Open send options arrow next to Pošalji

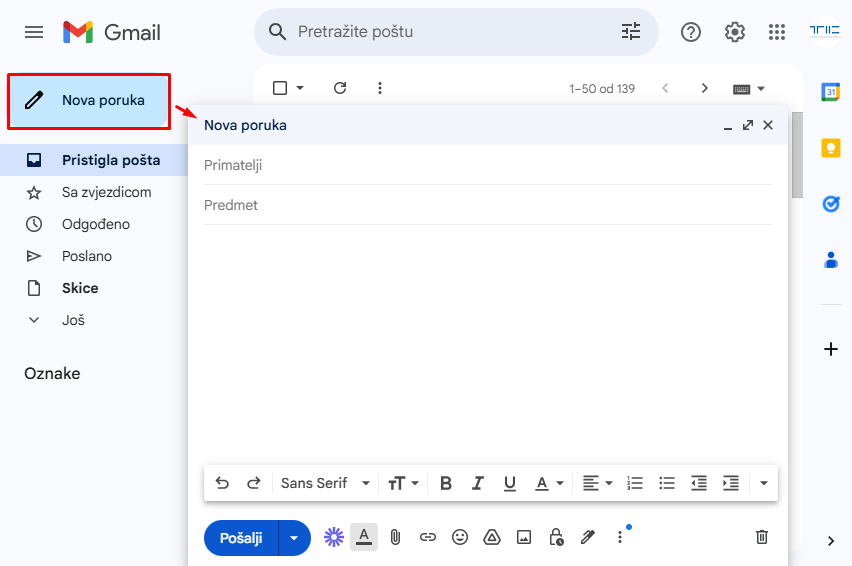tap(294, 538)
